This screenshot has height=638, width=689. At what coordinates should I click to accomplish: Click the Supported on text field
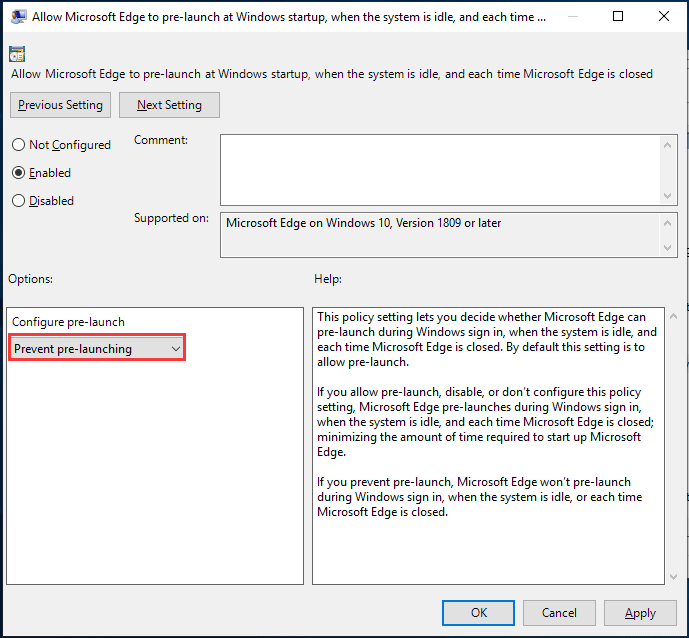click(440, 235)
